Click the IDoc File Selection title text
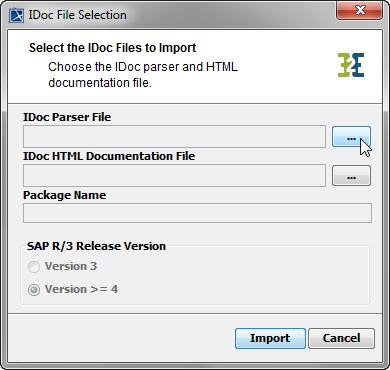 click(77, 15)
